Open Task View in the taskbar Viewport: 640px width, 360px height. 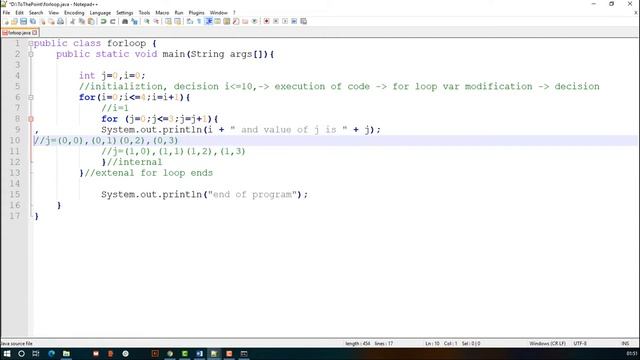36,353
